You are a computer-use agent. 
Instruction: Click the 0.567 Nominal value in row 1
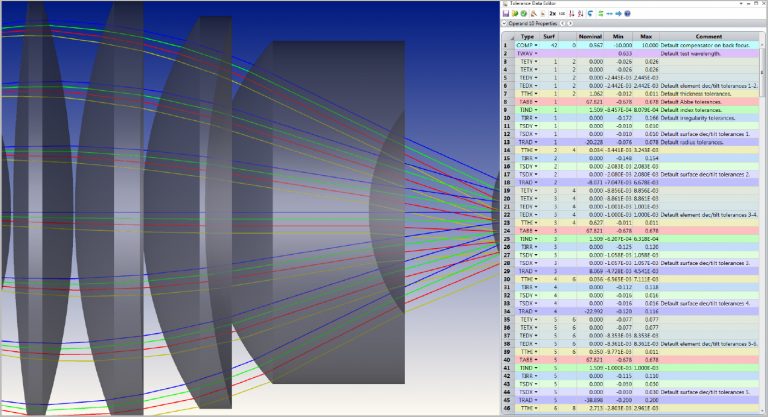tap(596, 45)
